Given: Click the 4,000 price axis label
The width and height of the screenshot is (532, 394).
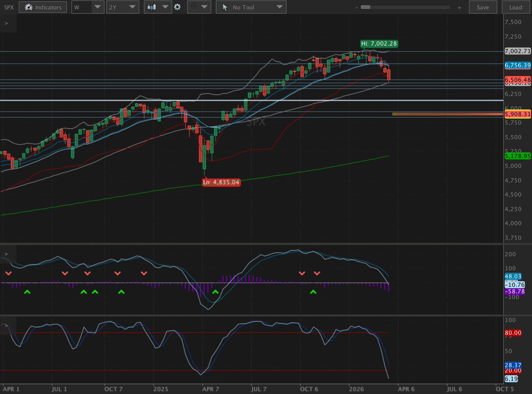Looking at the screenshot, I should (x=513, y=223).
